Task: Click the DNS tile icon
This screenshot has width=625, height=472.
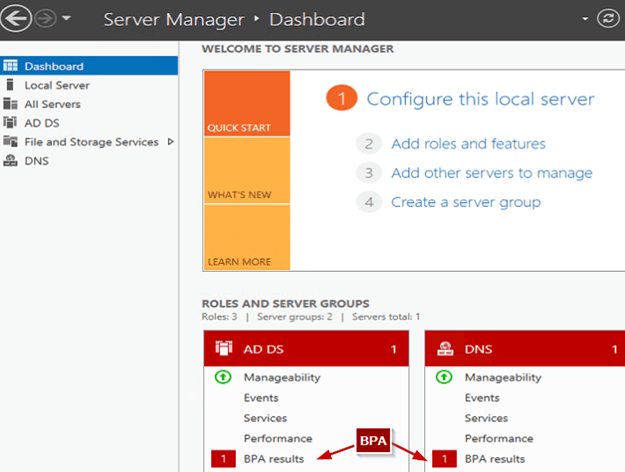Action: [445, 348]
